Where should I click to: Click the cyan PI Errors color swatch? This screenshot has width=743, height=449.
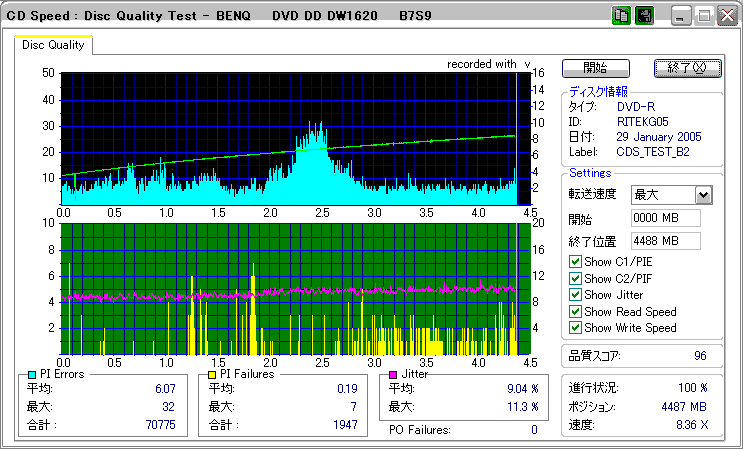click(x=32, y=374)
